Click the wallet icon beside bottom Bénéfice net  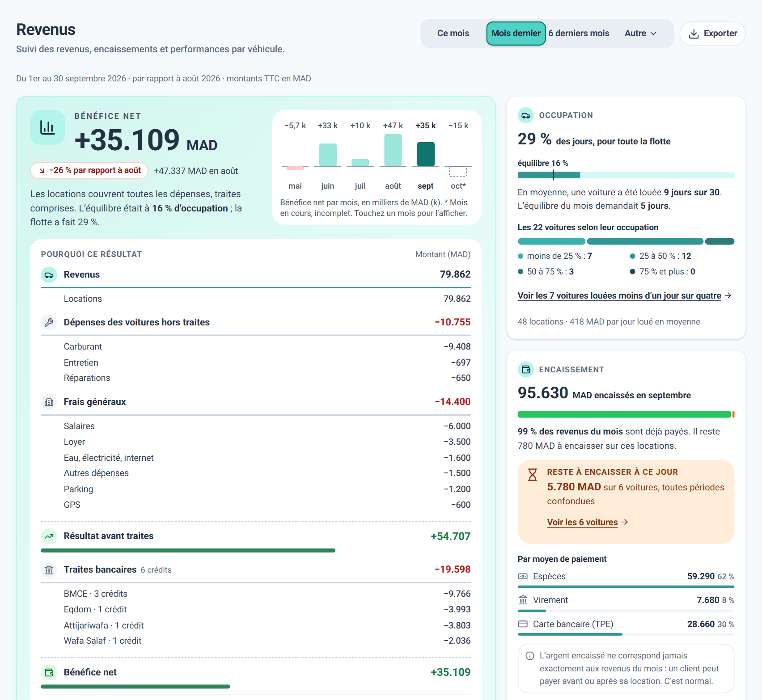(49, 673)
